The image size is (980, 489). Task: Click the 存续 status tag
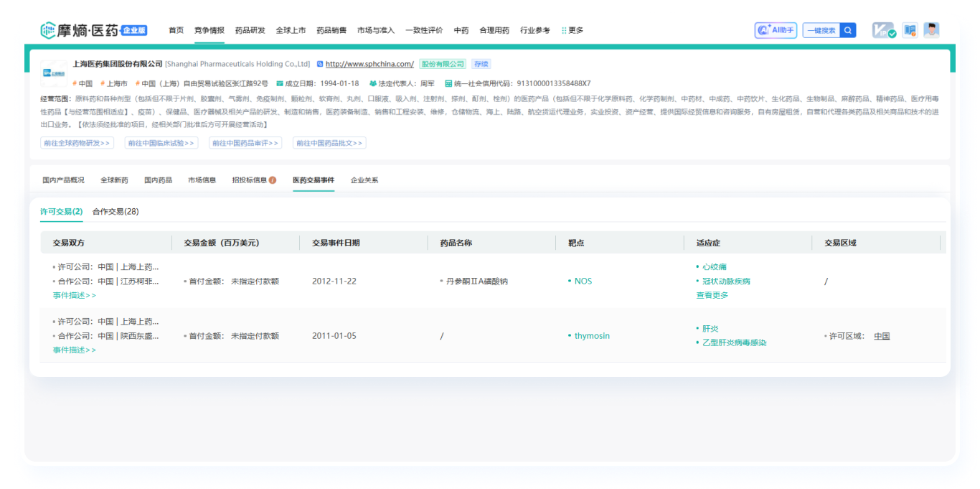(x=481, y=64)
